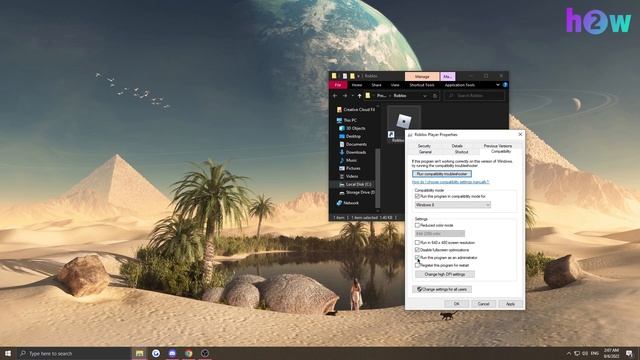
Task: Show hidden system tray icons
Action: point(569,353)
